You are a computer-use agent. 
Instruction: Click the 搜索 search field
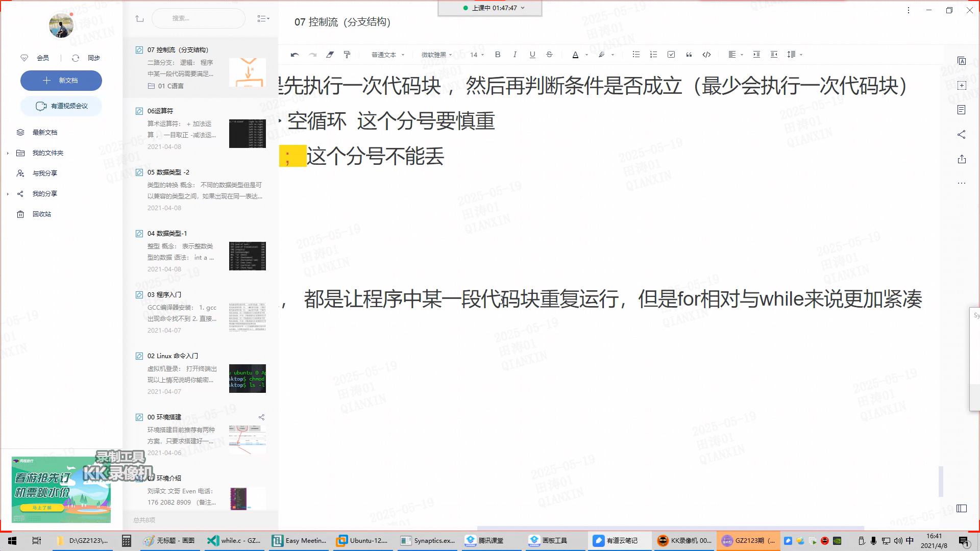coord(198,18)
